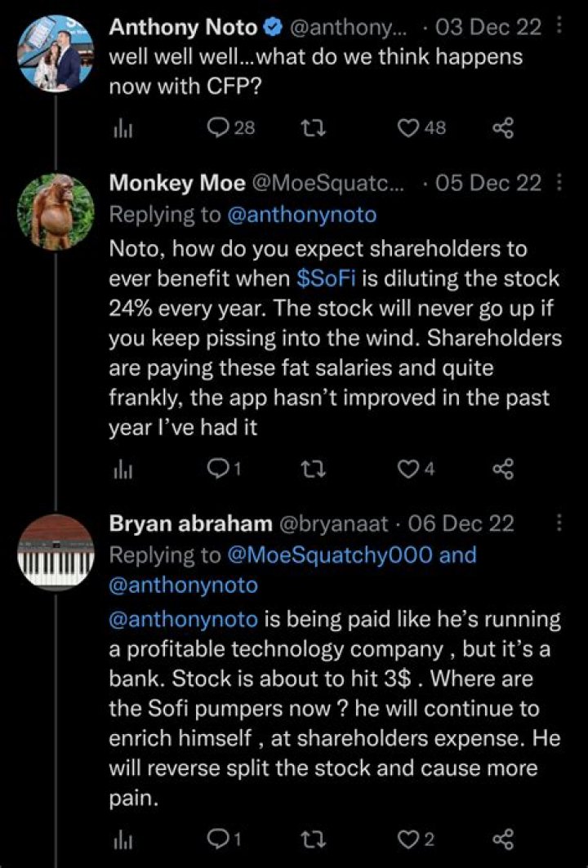Share Anthony Noto's tweet
Screen dimensions: 588x868
503,129
